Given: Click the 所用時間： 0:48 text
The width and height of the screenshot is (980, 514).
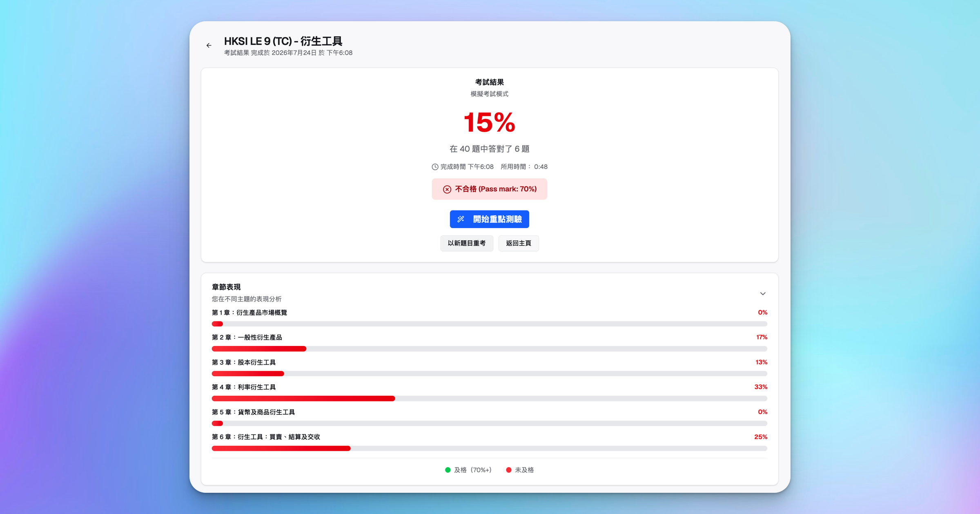Looking at the screenshot, I should coord(524,167).
